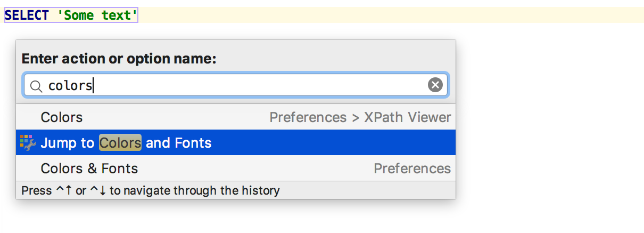Image resolution: width=644 pixels, height=233 pixels.
Task: Click the Jump to Colors and Fonts icon
Action: pos(27,142)
